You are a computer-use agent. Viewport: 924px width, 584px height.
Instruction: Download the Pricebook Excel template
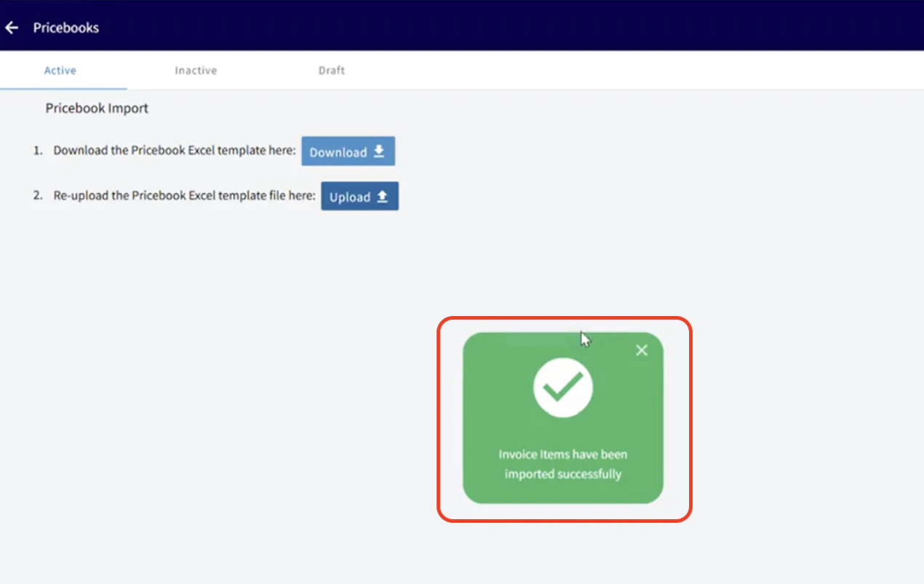click(x=349, y=151)
